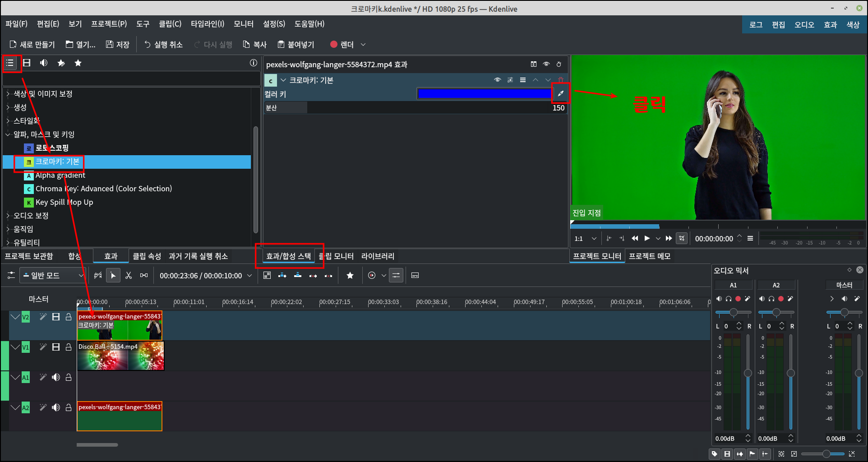Toggle record on mixer channel A1
Screen dimensions: 868x462
coord(738,299)
